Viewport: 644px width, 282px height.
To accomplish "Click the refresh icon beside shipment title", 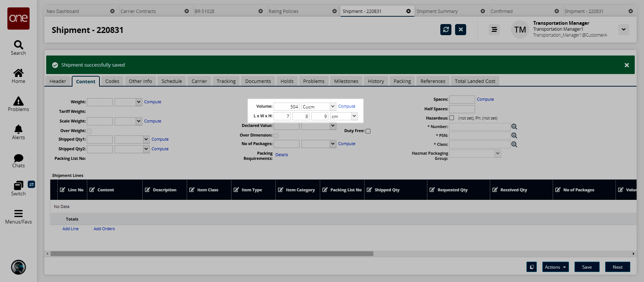I will 446,30.
